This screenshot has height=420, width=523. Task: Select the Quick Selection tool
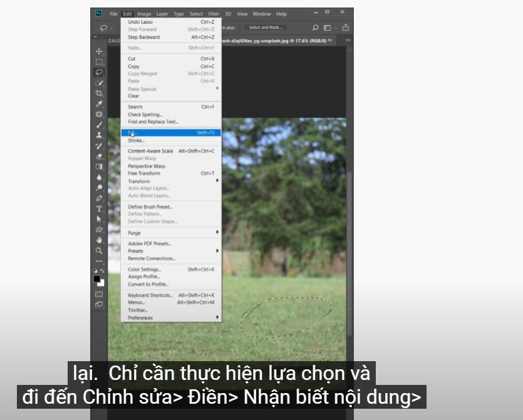click(x=99, y=83)
